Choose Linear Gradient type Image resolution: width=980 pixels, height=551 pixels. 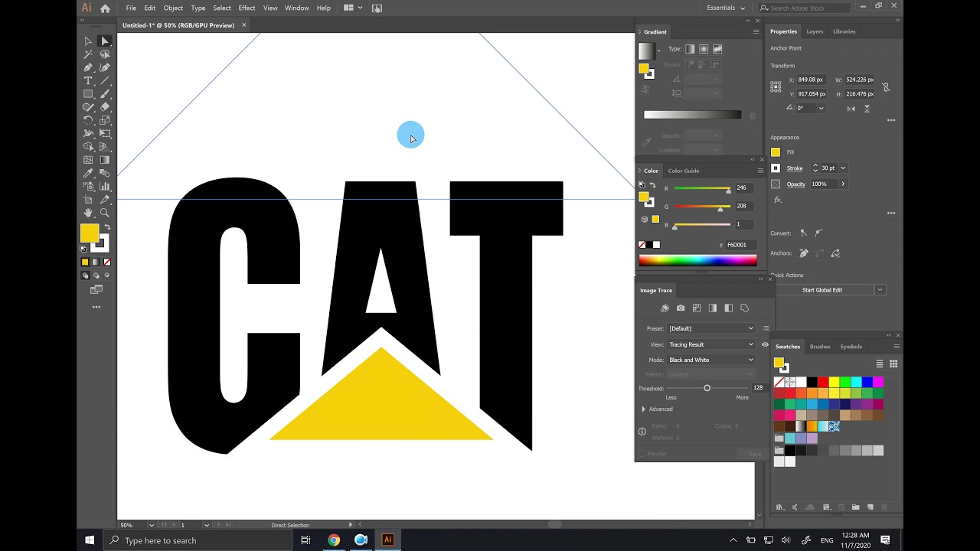pos(690,49)
